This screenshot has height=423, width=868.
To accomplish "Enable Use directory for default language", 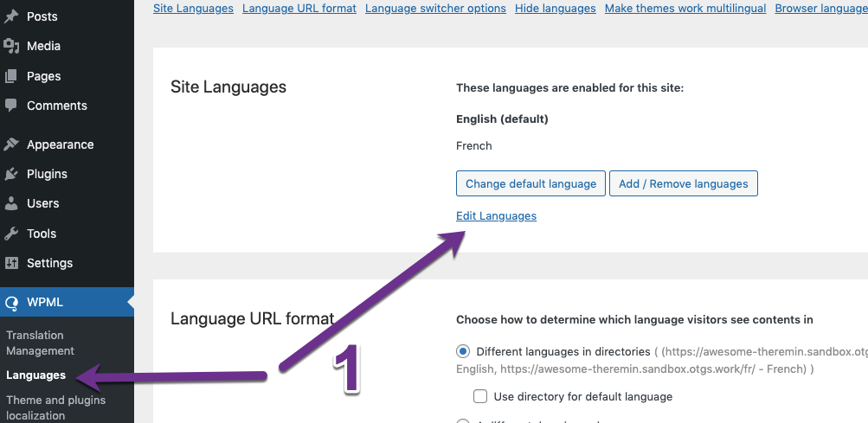I will pos(480,396).
